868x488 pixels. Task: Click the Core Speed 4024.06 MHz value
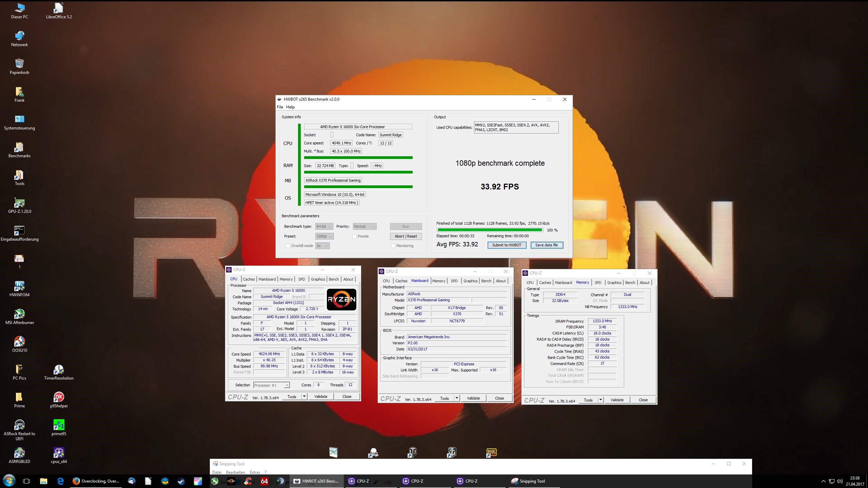point(269,354)
